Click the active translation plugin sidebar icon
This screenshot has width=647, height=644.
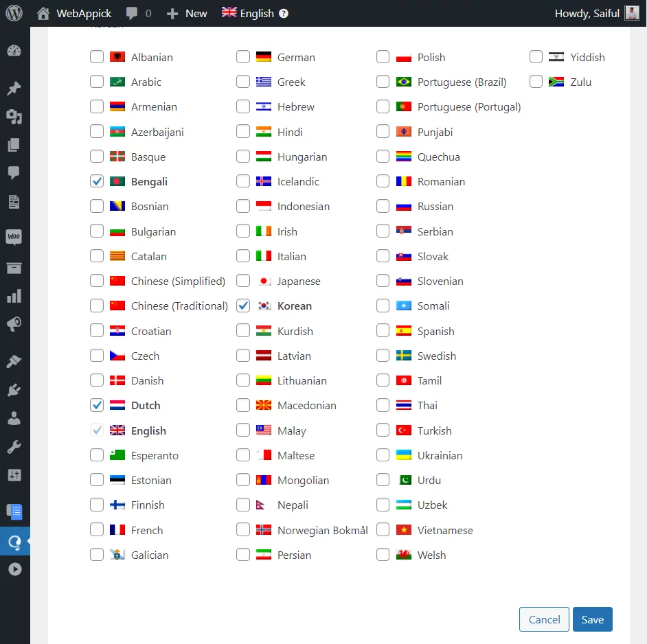tap(15, 542)
